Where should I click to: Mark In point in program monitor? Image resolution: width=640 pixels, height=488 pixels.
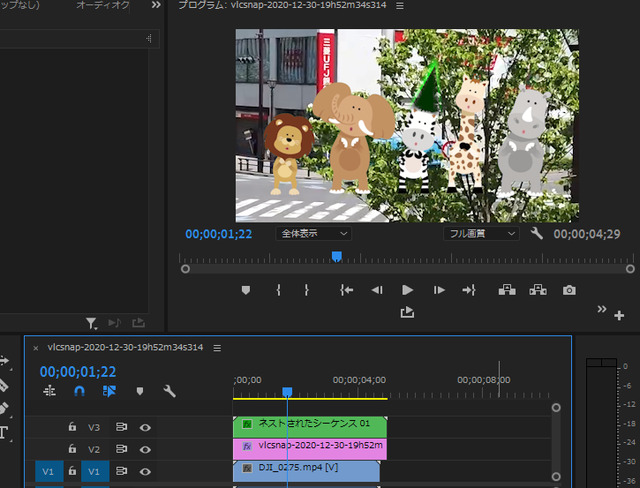pyautogui.click(x=278, y=290)
